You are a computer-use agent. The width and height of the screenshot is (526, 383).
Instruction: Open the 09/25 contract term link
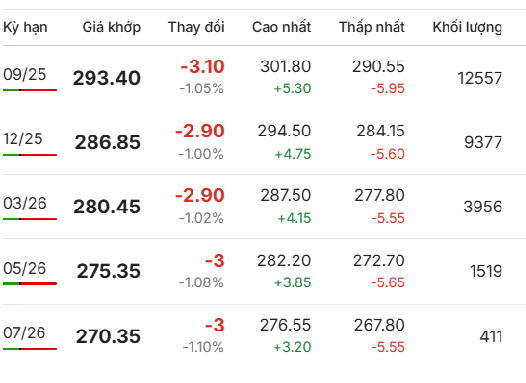tap(24, 74)
